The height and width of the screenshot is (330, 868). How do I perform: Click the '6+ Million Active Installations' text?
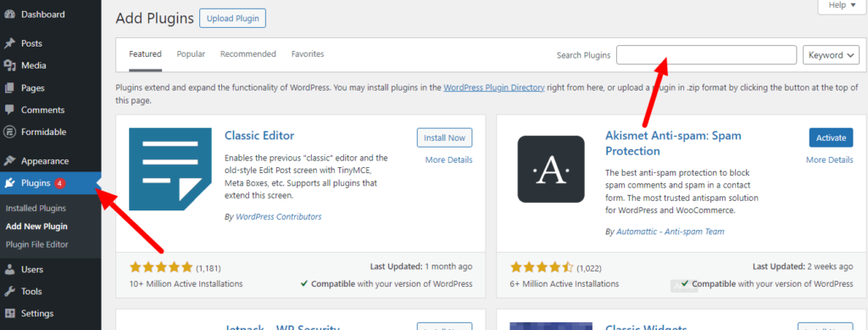point(565,284)
